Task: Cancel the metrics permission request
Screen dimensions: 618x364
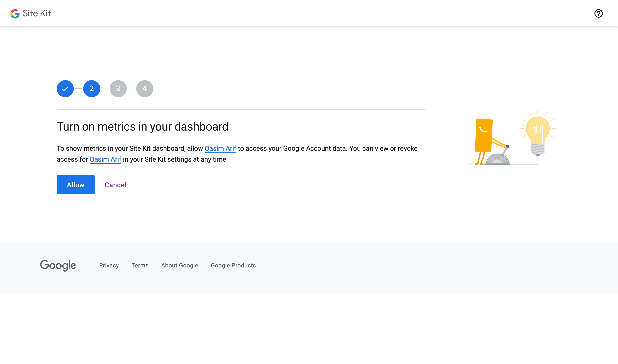Action: tap(115, 185)
